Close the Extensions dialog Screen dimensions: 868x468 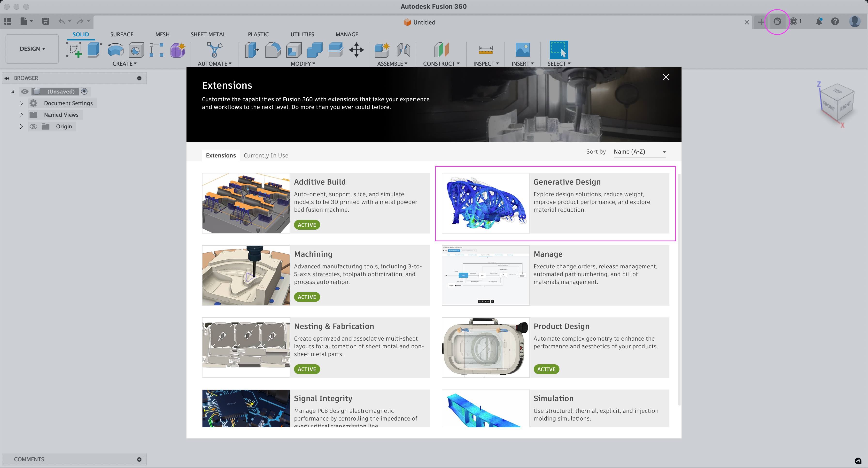coord(666,77)
